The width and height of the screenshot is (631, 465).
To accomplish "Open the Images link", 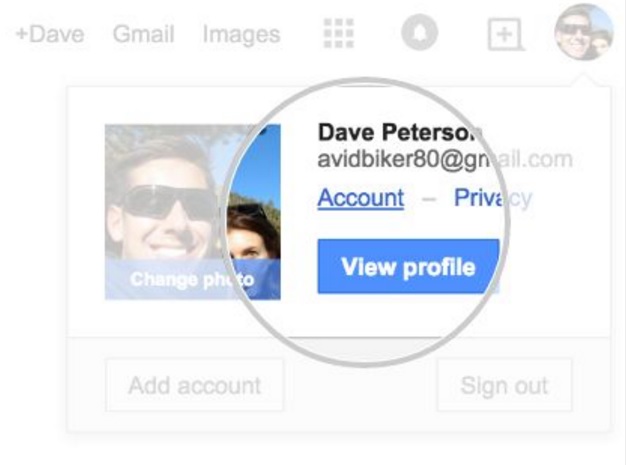I will coord(241,34).
